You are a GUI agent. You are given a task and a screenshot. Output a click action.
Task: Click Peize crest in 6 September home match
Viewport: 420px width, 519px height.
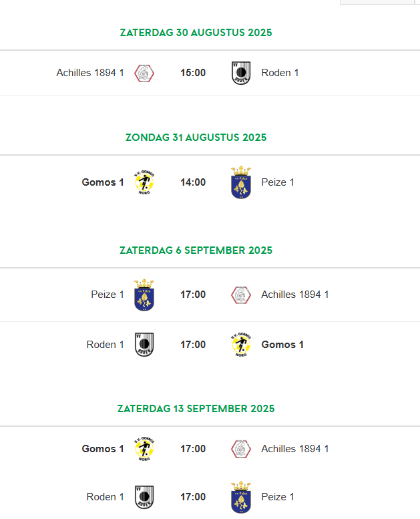pos(144,295)
